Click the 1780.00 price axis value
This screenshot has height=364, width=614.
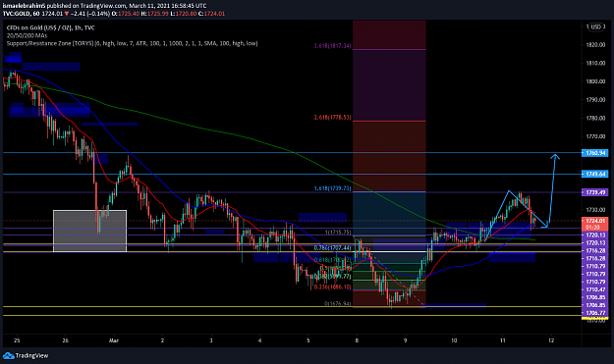(x=595, y=118)
